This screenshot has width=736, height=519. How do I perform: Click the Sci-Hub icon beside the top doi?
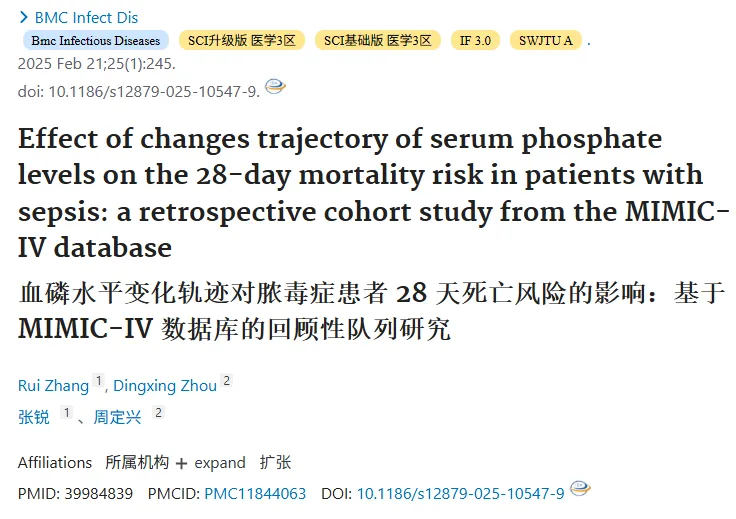click(x=275, y=86)
